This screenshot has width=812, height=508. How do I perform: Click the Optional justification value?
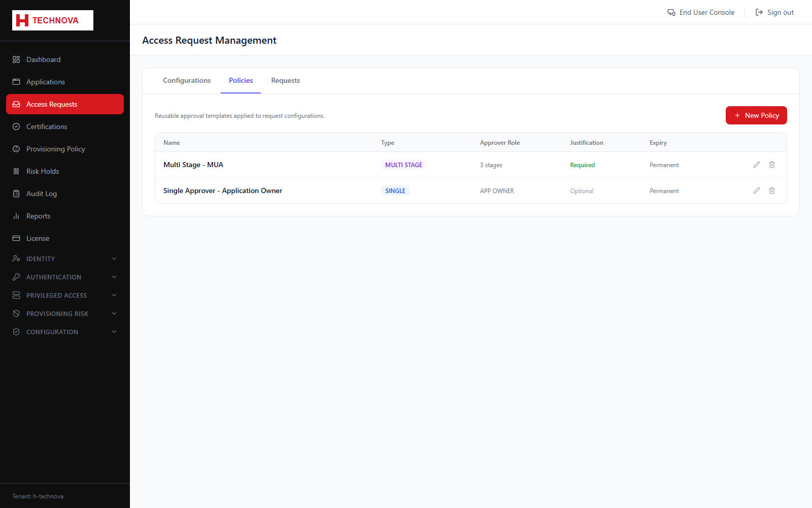(x=582, y=191)
